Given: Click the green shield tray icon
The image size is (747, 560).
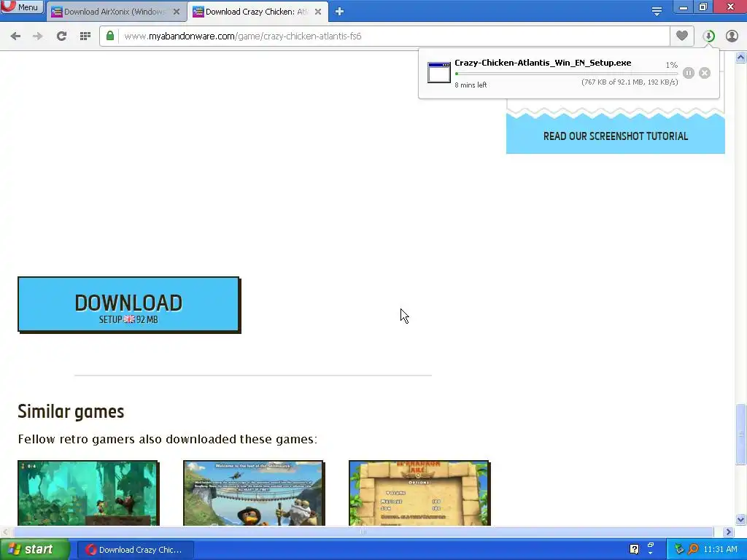Looking at the screenshot, I should [679, 549].
